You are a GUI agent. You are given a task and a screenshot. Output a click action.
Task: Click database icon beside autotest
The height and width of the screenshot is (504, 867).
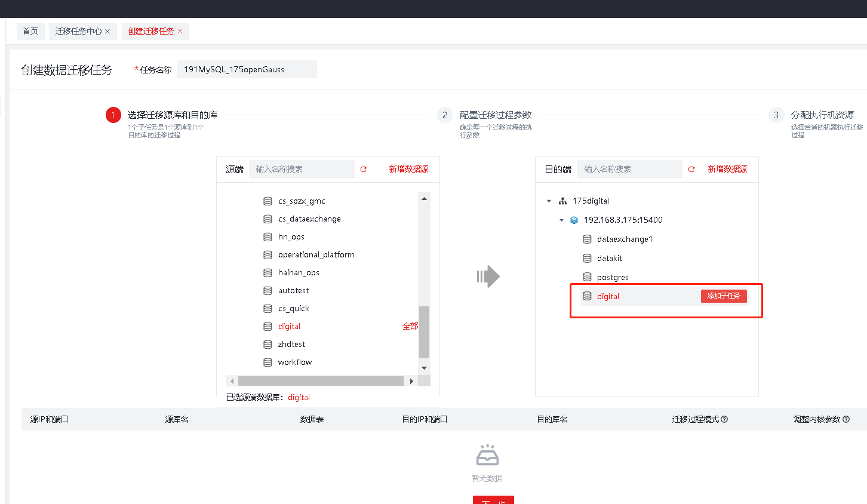coord(268,291)
